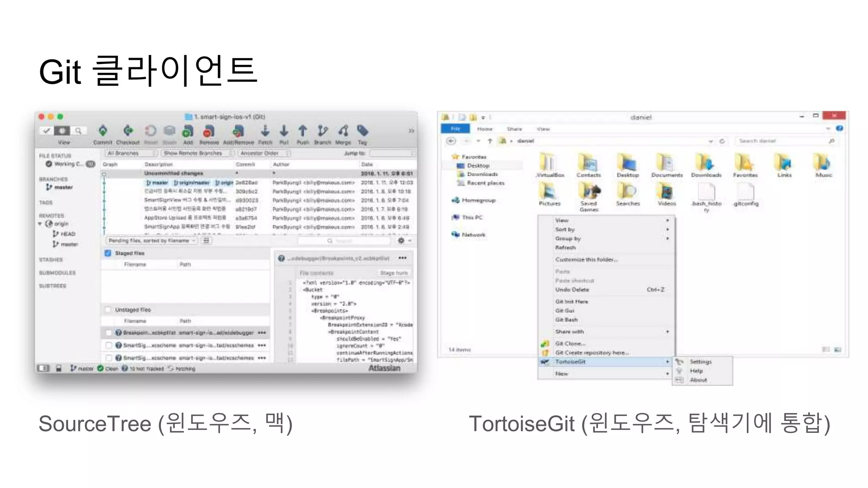Expand the SourceTree toolbar overflow chevron

(x=411, y=131)
